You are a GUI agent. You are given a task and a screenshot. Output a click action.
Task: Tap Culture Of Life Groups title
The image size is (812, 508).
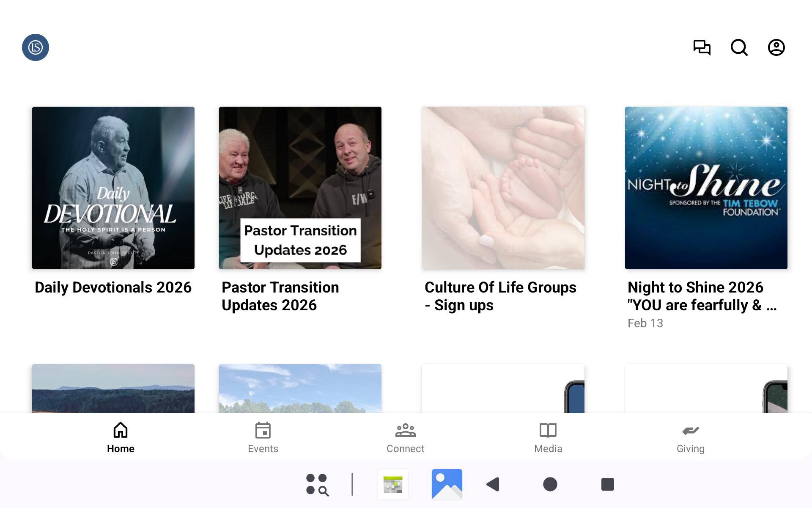(x=500, y=296)
